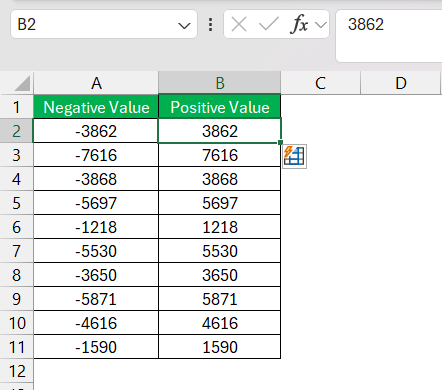Expand the dropdown arrow next to fx
442x390 pixels.
[321, 25]
